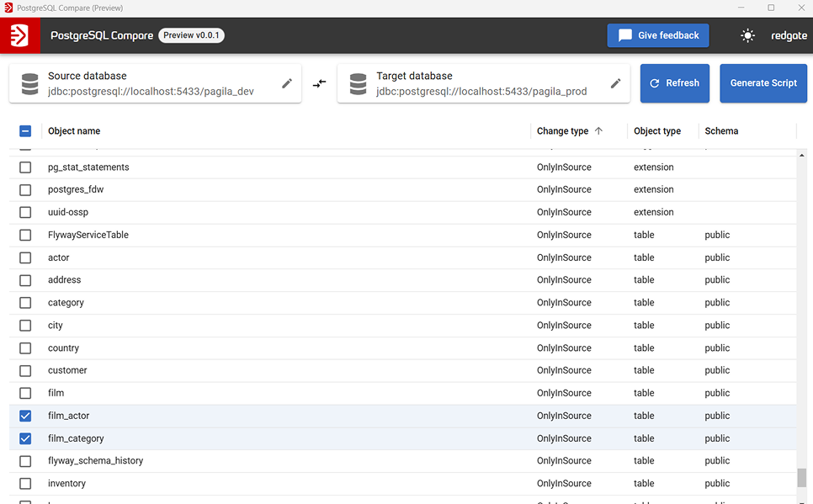
Task: Check the pg_stat_statements checkbox
Action: pyautogui.click(x=25, y=167)
